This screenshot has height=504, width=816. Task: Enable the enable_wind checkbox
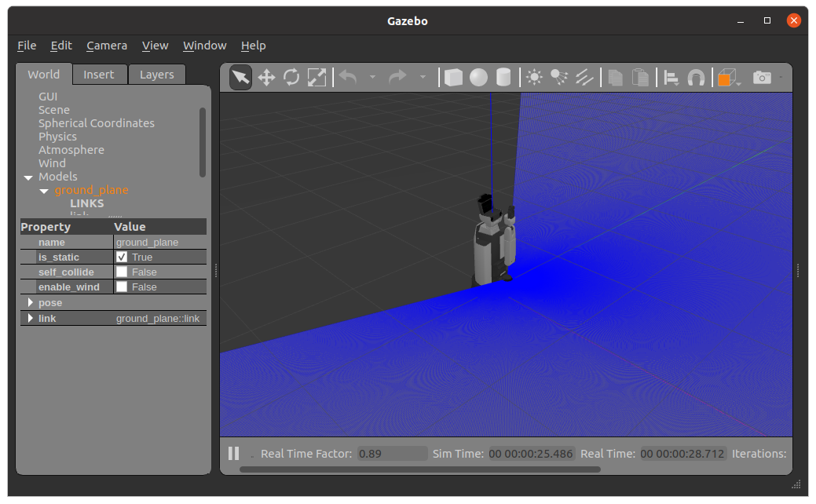[122, 287]
